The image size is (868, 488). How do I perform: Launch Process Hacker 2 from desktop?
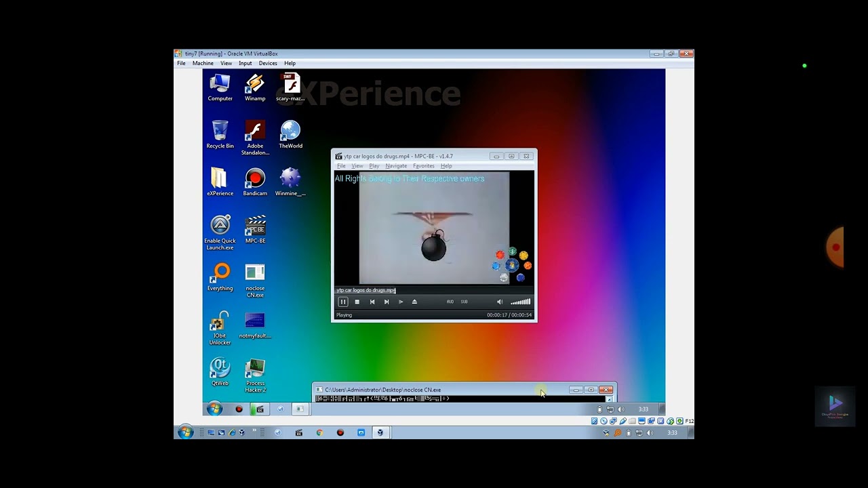tap(255, 376)
